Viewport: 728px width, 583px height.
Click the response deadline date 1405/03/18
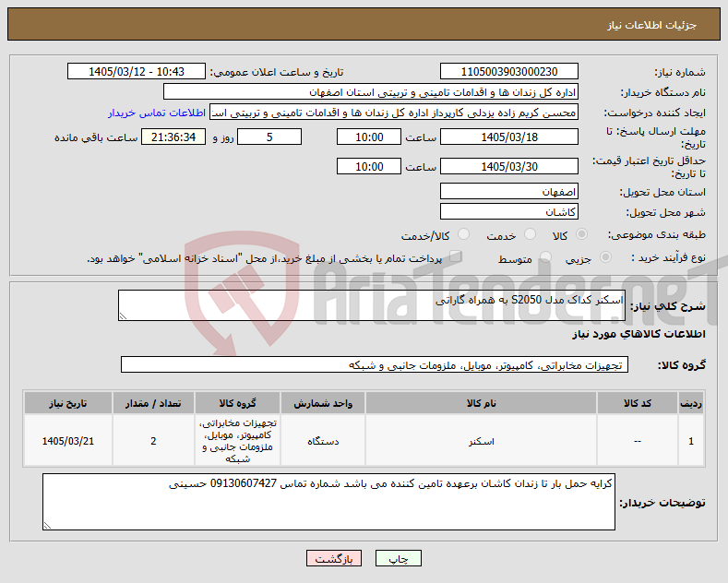(508, 137)
